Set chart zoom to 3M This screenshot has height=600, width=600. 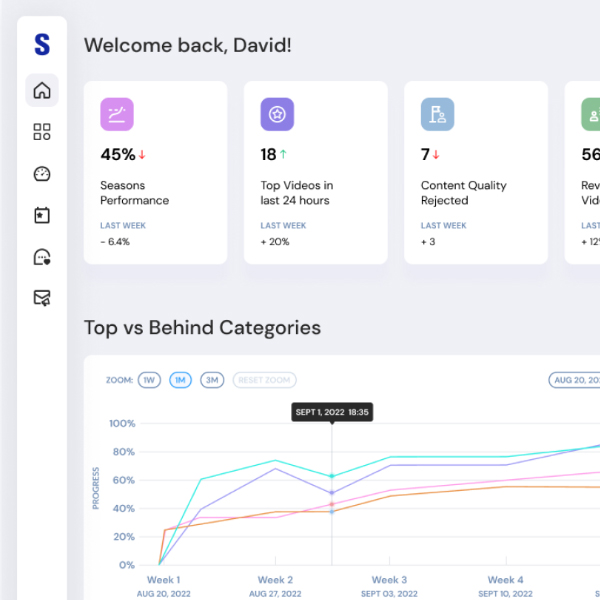(x=212, y=380)
